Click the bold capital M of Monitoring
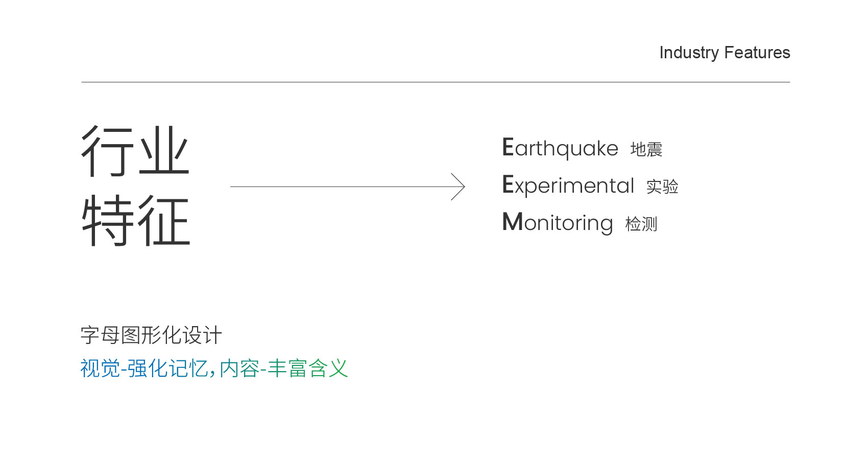 click(513, 221)
